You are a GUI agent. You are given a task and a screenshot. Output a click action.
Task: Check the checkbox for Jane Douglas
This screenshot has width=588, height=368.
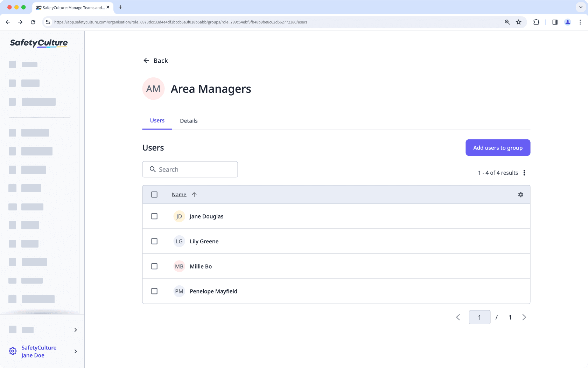(154, 216)
